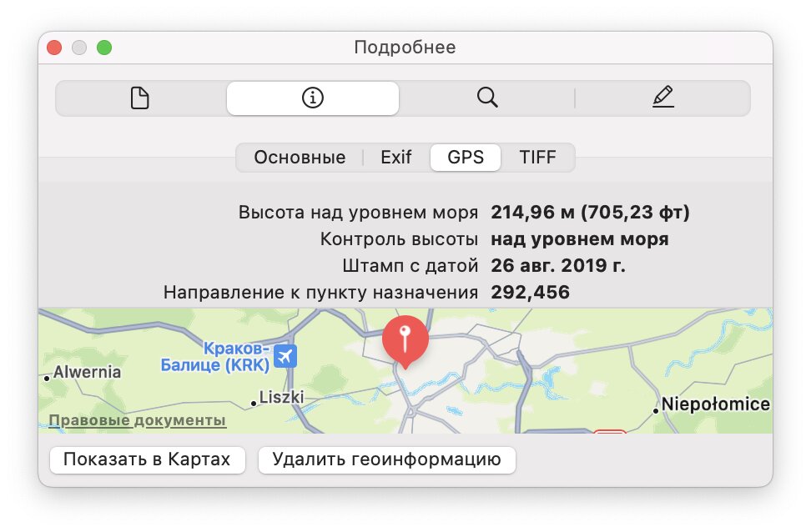
Task: Switch to the TIFF tab
Action: click(537, 157)
